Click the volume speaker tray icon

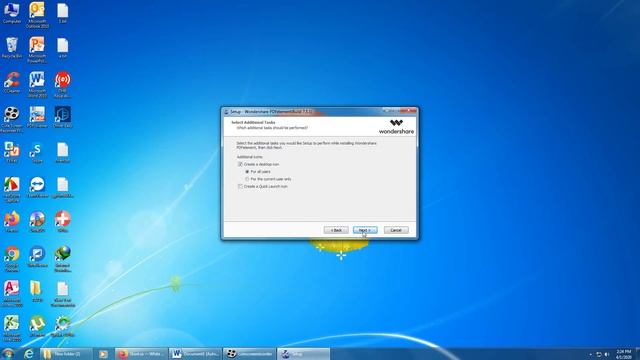click(x=607, y=354)
